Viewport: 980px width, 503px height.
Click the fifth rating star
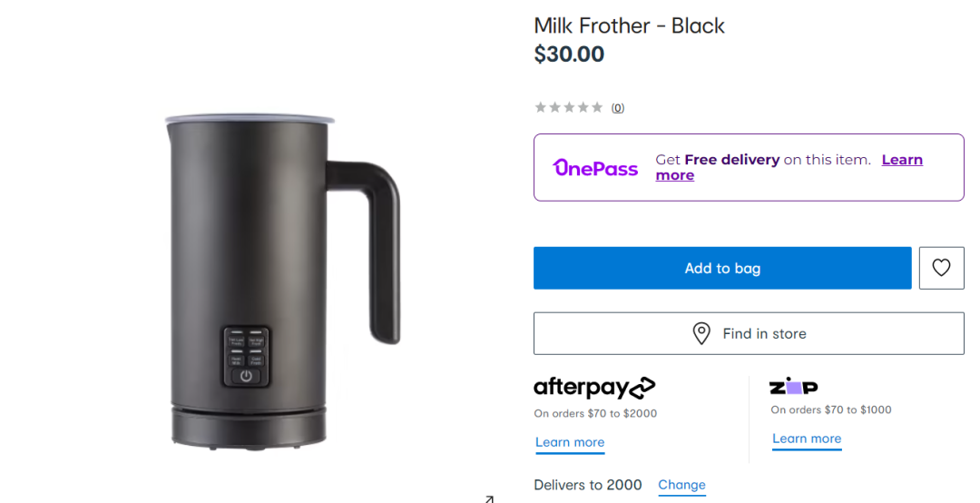point(597,107)
